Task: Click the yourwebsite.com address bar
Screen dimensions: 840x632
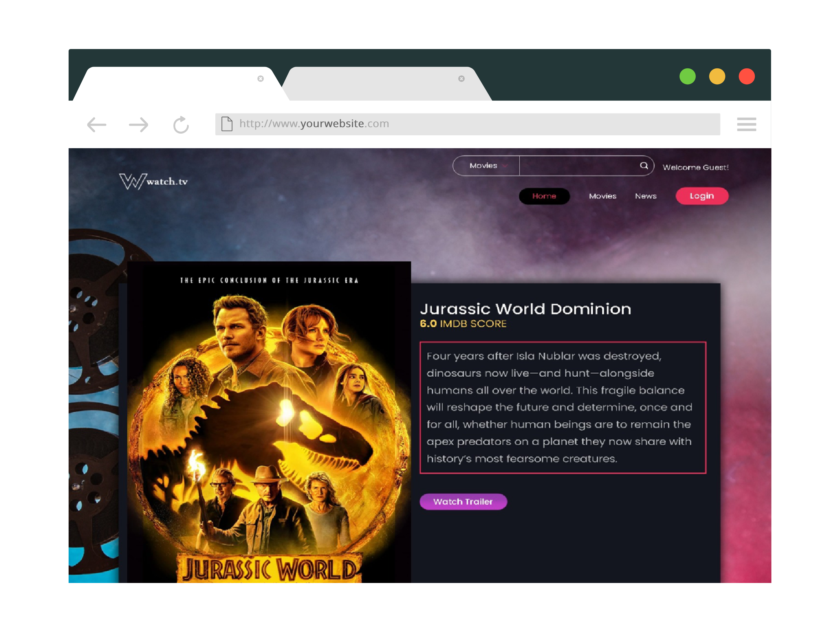Action: [468, 124]
